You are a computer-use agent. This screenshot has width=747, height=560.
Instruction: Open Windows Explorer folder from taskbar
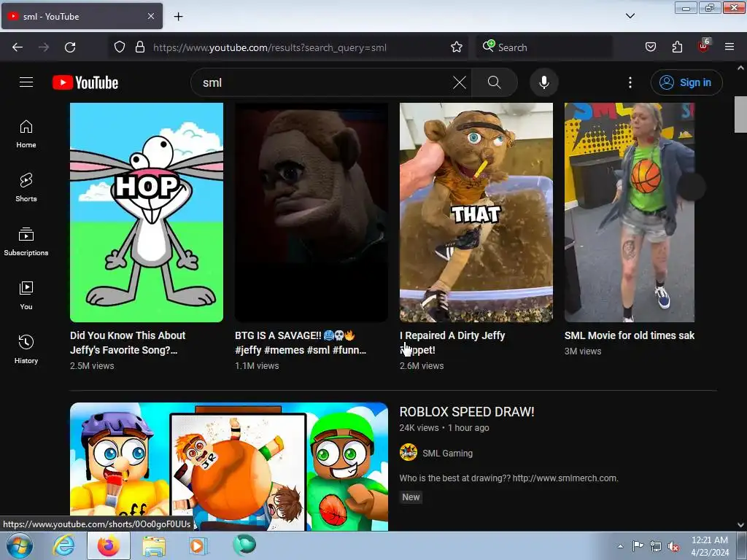[154, 545]
